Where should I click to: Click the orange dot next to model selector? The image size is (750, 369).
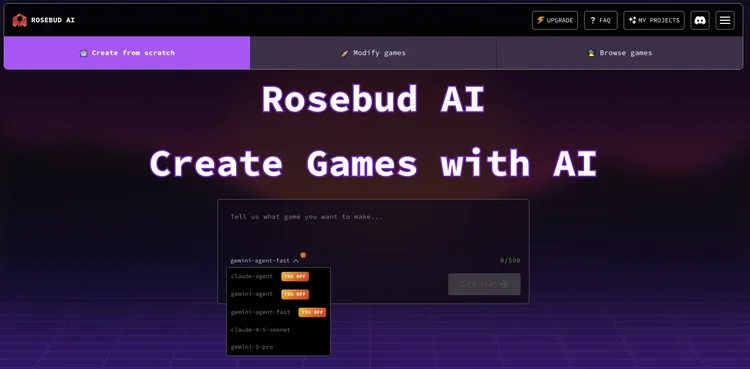click(303, 255)
